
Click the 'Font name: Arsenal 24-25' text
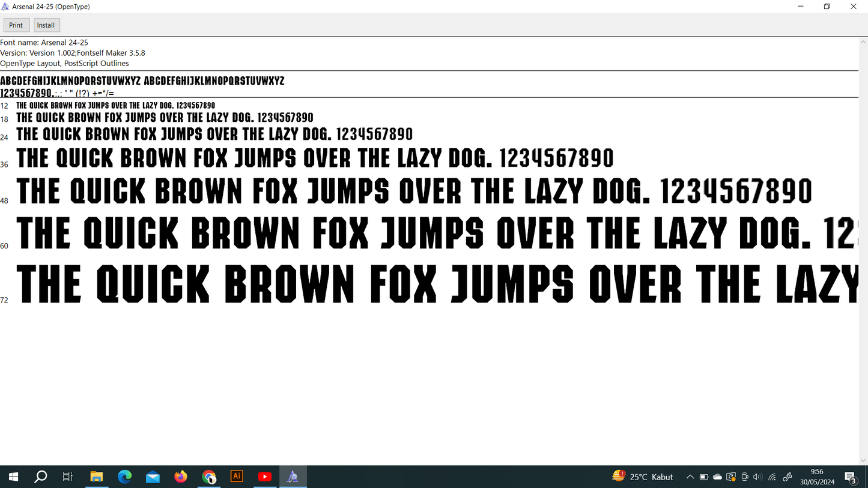44,43
